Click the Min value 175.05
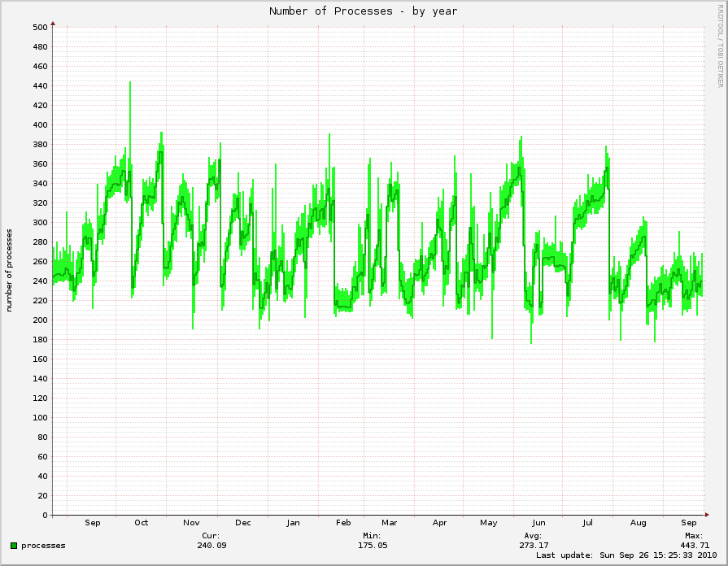728x566 pixels. click(x=373, y=545)
